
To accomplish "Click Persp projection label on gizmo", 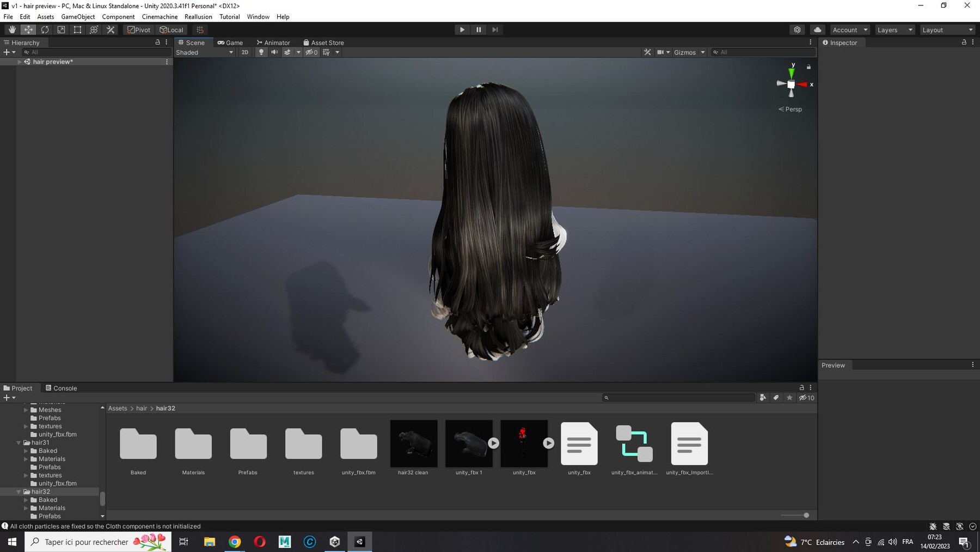I will point(790,109).
